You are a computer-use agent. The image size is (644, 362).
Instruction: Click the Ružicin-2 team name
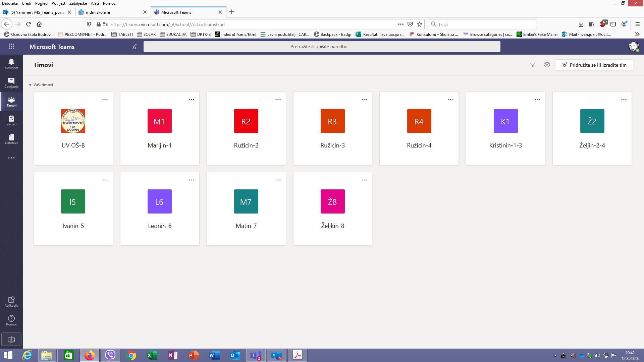click(246, 145)
